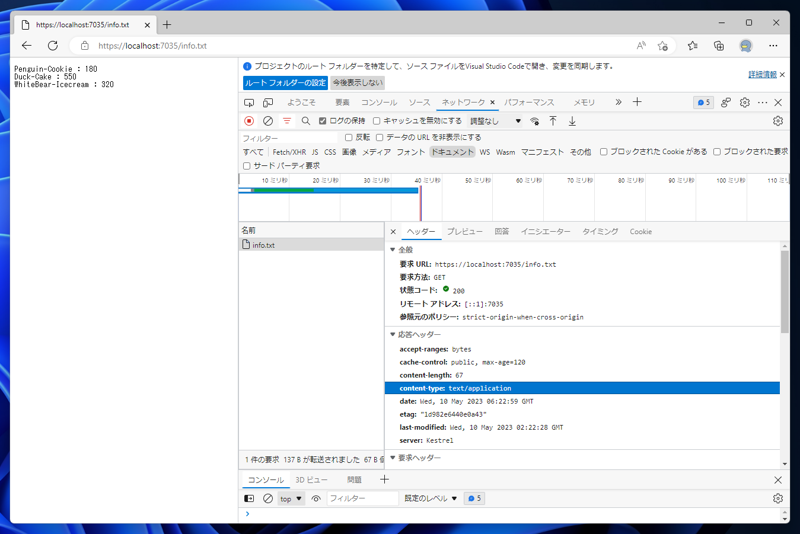800x534 pixels.
Task: Reload the page with the refresh icon
Action: point(53,45)
